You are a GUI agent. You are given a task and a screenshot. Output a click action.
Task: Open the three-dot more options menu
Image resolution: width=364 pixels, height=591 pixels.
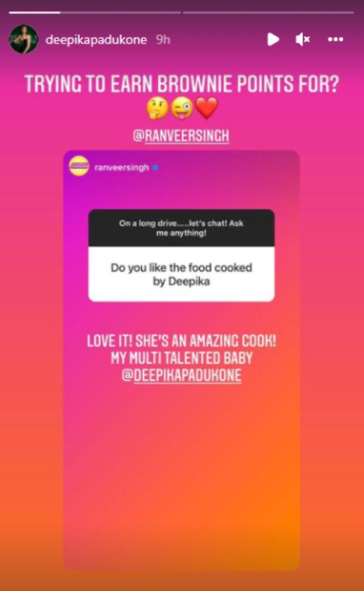[x=336, y=39]
